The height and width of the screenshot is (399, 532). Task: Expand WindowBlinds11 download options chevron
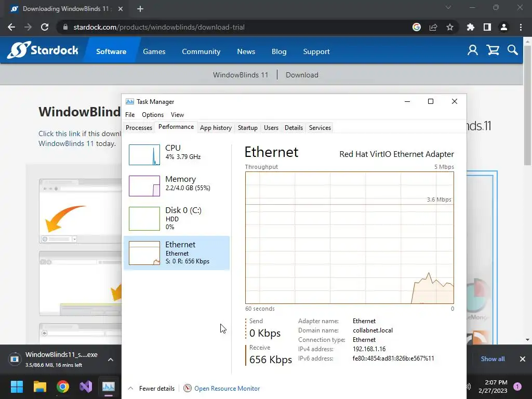[111, 360]
